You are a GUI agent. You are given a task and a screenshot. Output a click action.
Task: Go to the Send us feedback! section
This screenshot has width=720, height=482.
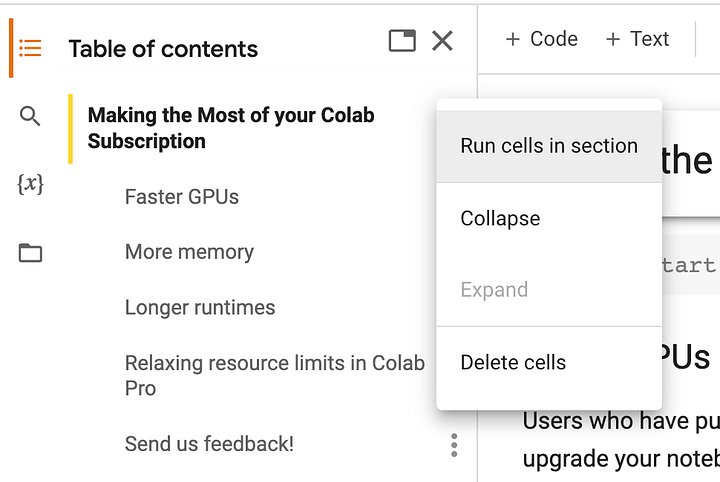tap(209, 444)
